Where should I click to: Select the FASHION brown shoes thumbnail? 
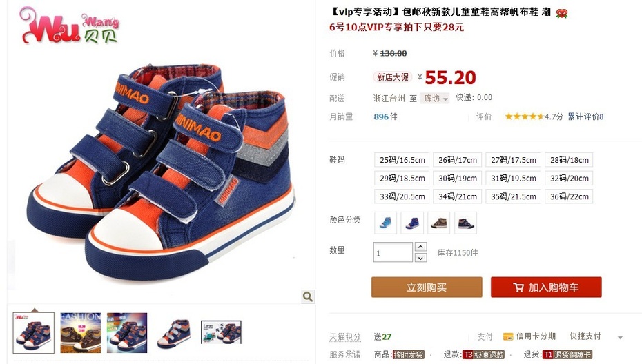click(x=80, y=332)
